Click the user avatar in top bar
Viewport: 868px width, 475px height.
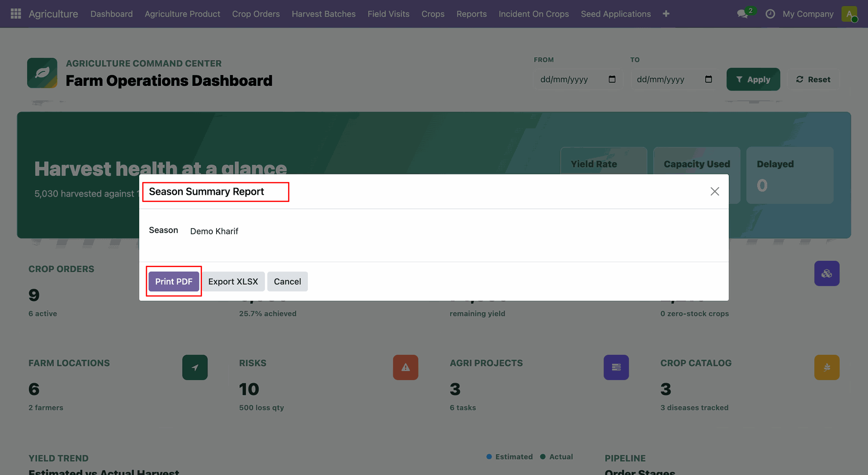pos(849,14)
